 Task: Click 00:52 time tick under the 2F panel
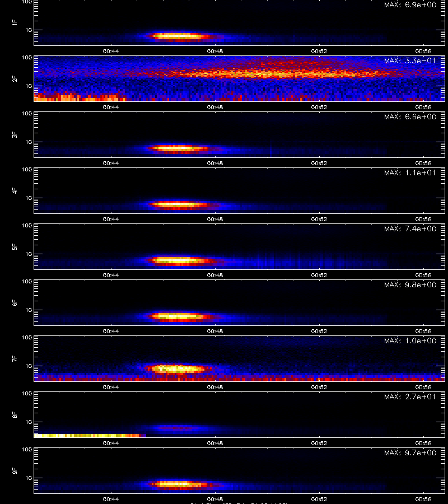point(319,108)
